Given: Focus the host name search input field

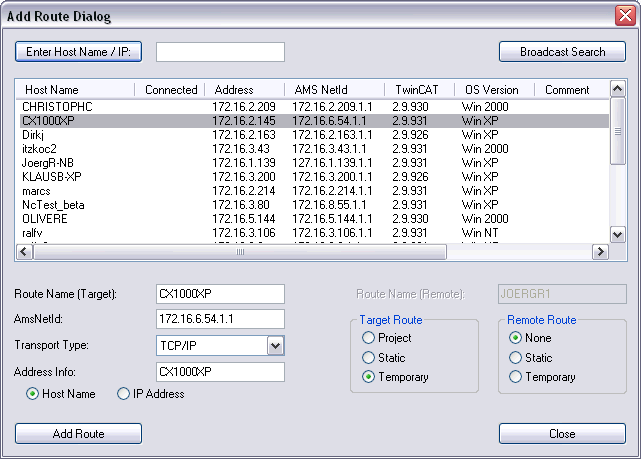Looking at the screenshot, I should [x=220, y=52].
